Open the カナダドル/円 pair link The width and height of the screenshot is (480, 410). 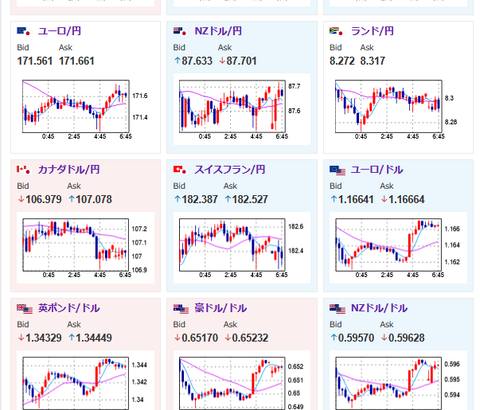(69, 170)
